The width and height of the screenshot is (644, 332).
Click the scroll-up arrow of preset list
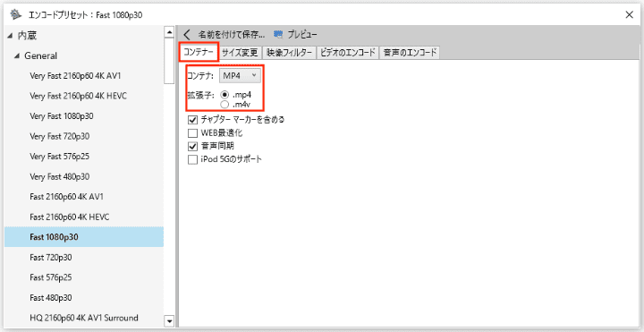pos(169,31)
